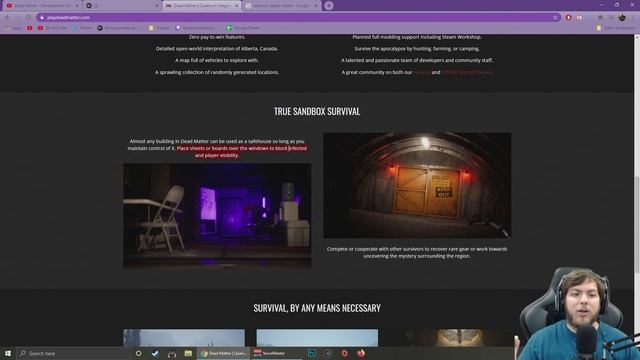Click 'sprawling collection of randomly generated locations' line
640x360 pixels.
[x=217, y=72]
